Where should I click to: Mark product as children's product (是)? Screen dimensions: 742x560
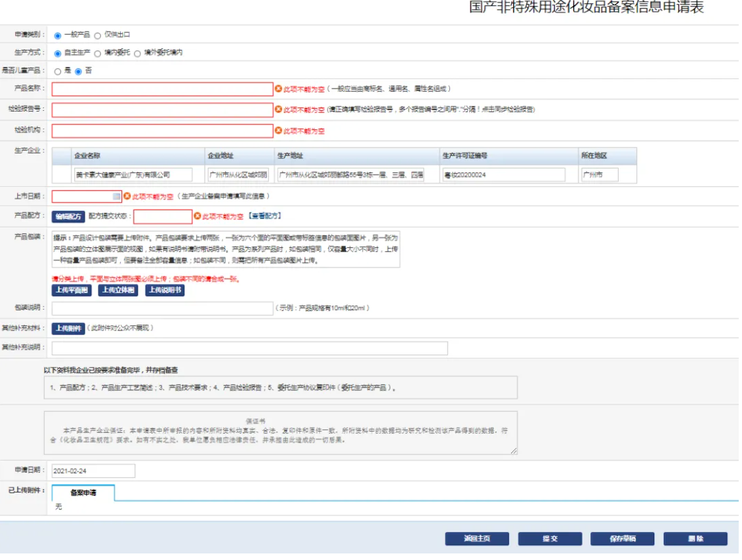coord(58,71)
